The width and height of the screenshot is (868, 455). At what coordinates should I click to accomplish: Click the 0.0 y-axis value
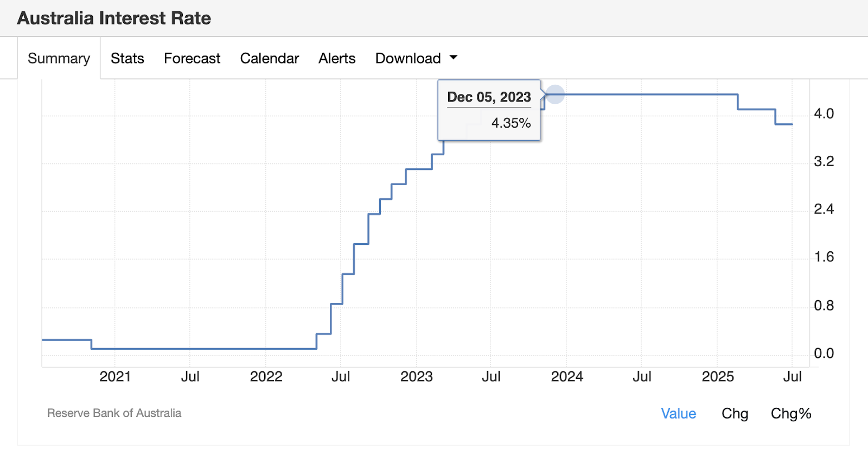[824, 353]
